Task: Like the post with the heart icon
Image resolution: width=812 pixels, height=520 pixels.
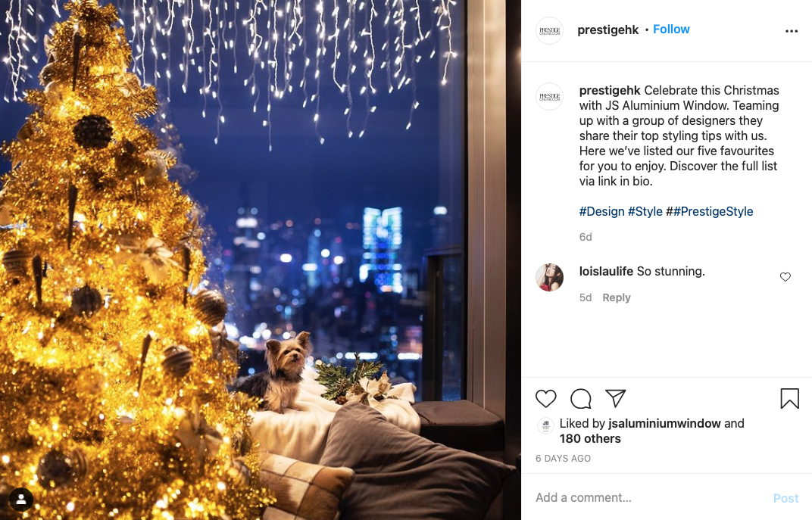Action: 546,398
